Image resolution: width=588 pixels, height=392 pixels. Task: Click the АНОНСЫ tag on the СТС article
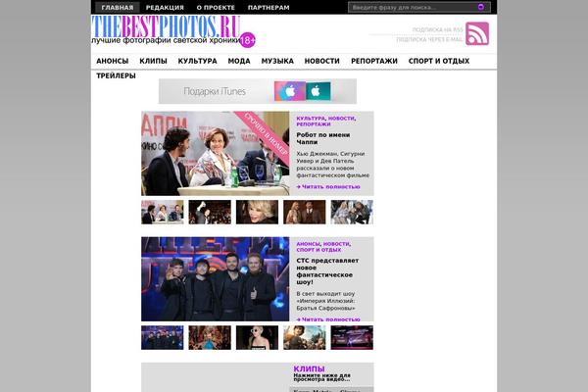(x=309, y=244)
